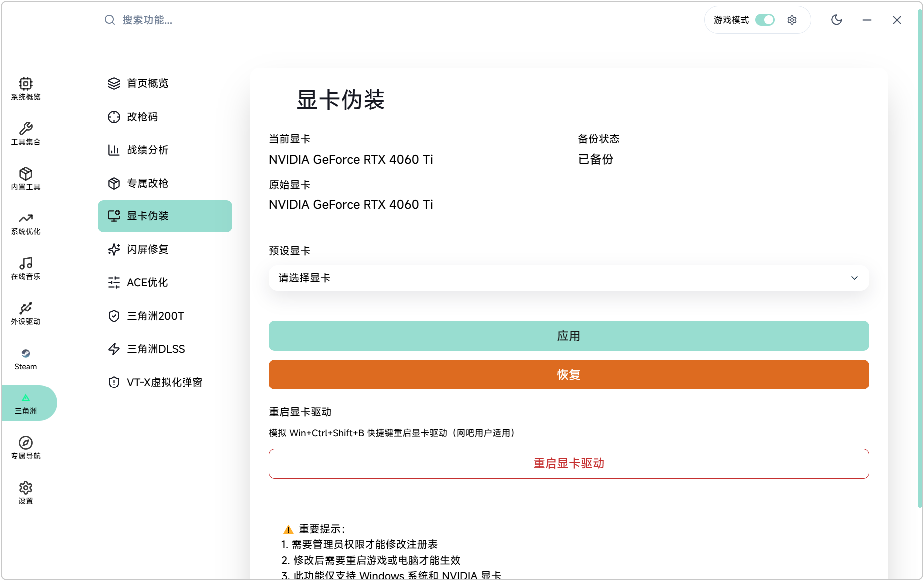
Task: Click note 需要管理员权限才能修改注册表
Action: (x=360, y=544)
